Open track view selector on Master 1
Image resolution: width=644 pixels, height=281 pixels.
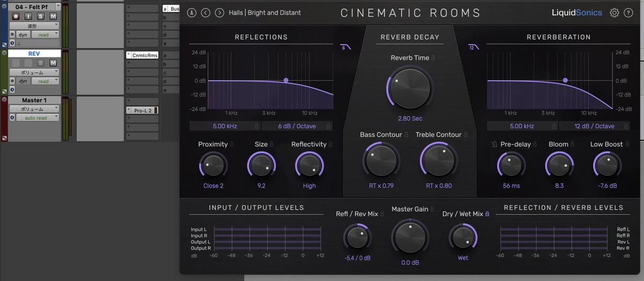pos(35,109)
